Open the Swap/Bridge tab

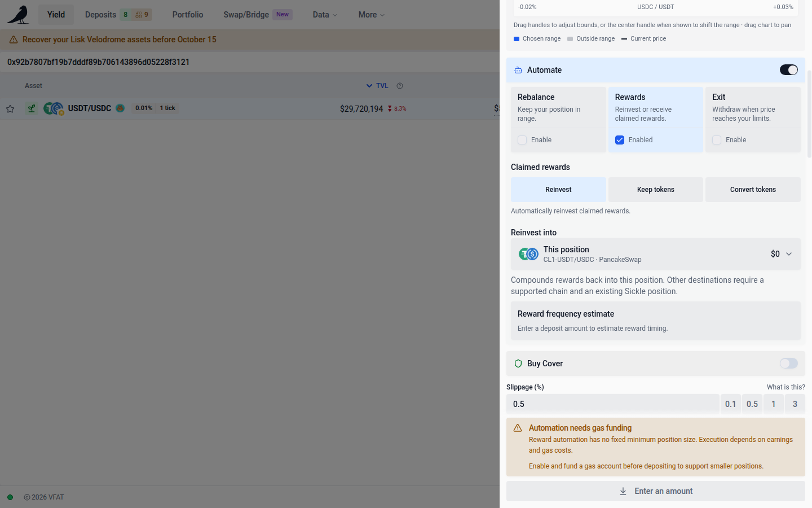(258, 15)
